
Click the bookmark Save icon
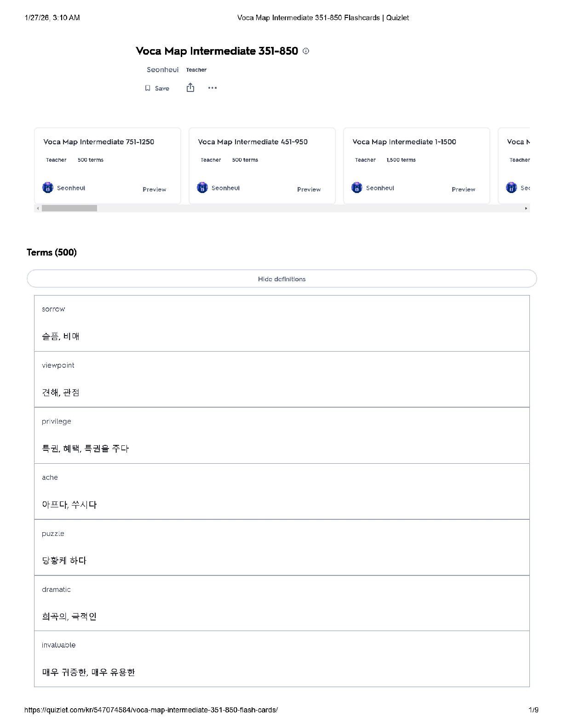pos(148,88)
